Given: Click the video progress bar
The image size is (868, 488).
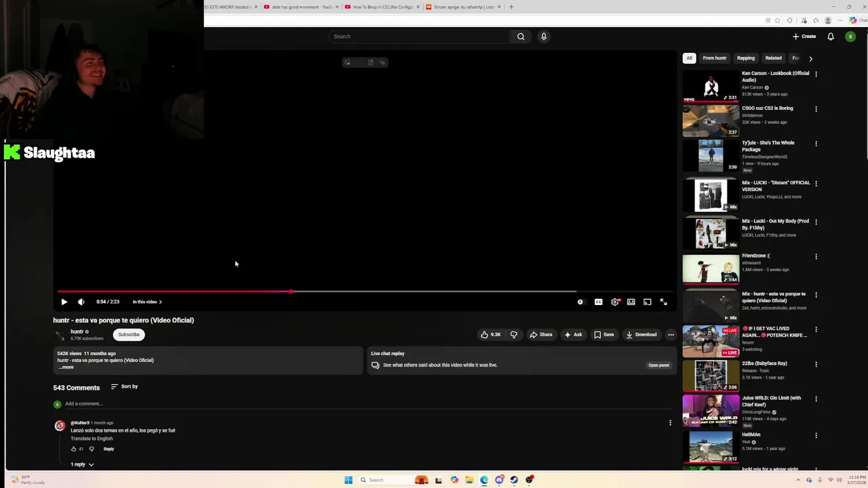Looking at the screenshot, I should (x=365, y=291).
